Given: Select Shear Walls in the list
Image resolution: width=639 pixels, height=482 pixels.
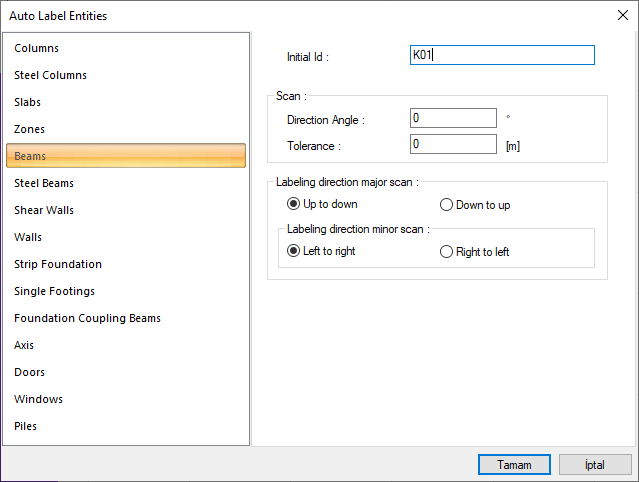Looking at the screenshot, I should point(44,210).
